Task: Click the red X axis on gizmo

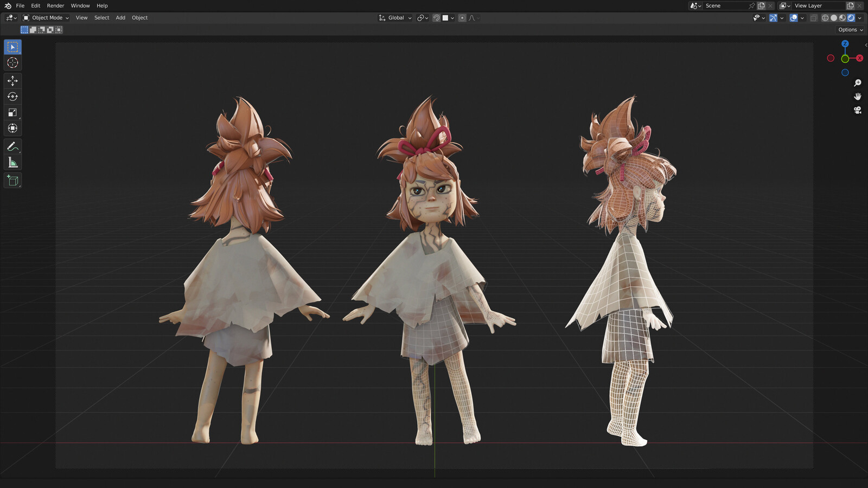Action: 859,58
